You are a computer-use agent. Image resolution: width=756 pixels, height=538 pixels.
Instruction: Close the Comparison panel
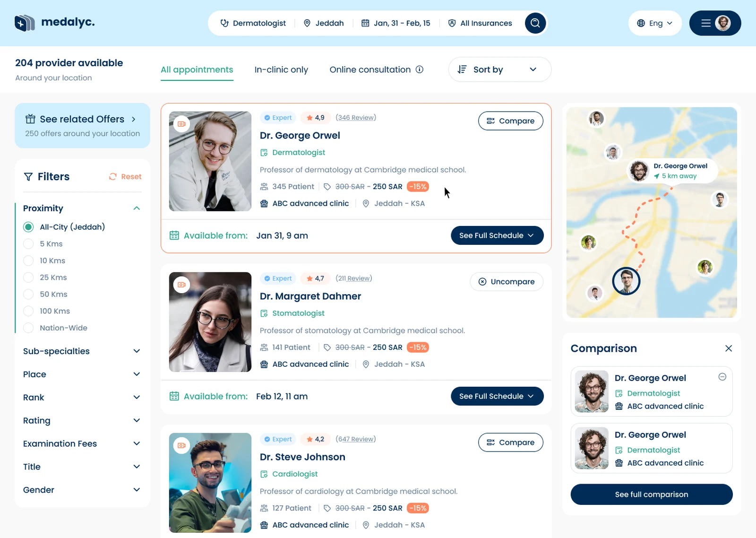pyautogui.click(x=729, y=348)
